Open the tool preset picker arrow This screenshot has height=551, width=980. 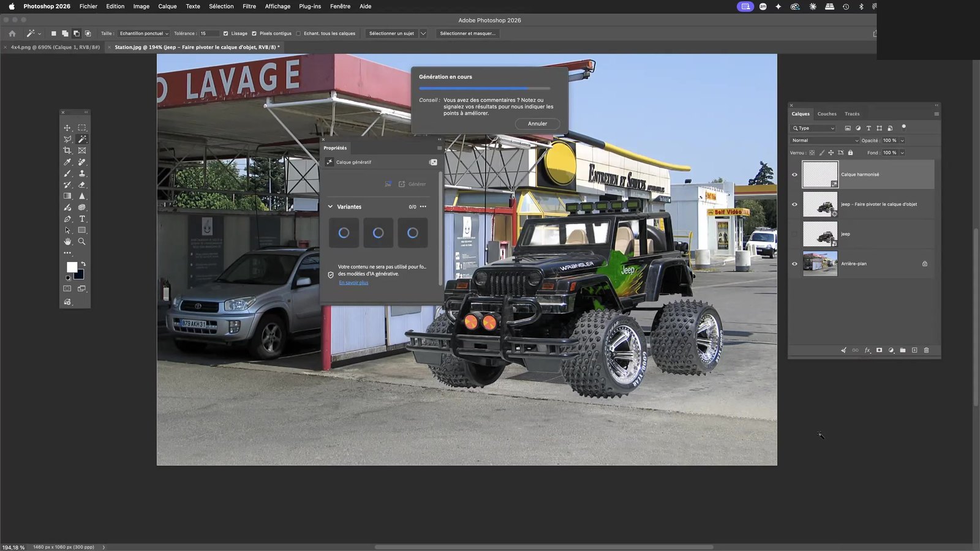39,34
